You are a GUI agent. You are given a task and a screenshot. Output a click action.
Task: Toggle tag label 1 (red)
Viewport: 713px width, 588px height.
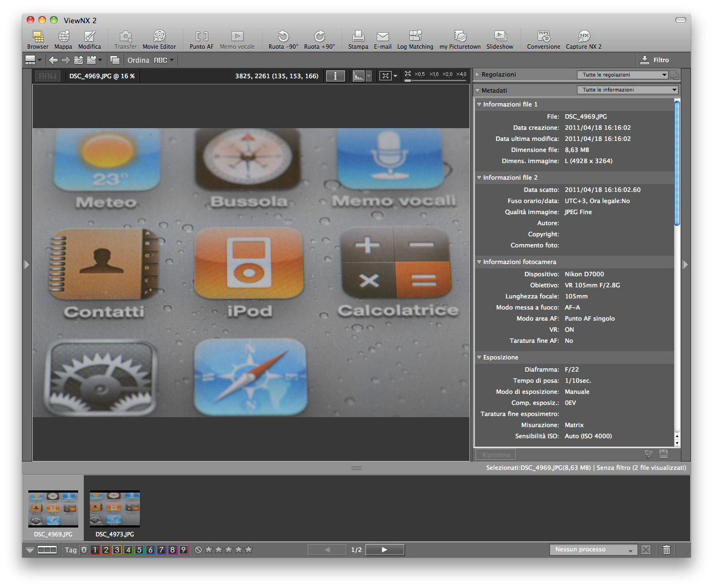[95, 550]
